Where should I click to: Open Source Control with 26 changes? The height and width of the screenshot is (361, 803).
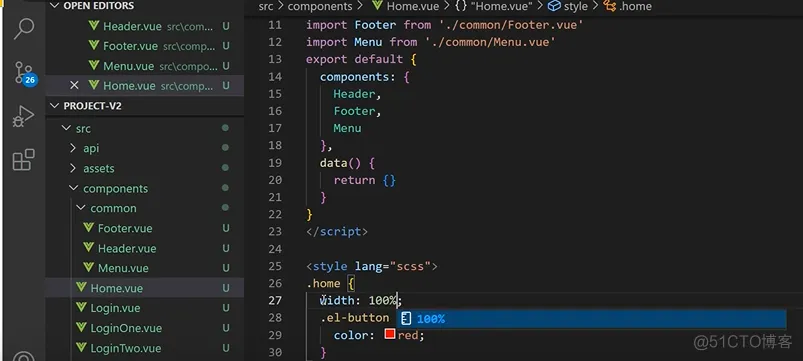24,73
